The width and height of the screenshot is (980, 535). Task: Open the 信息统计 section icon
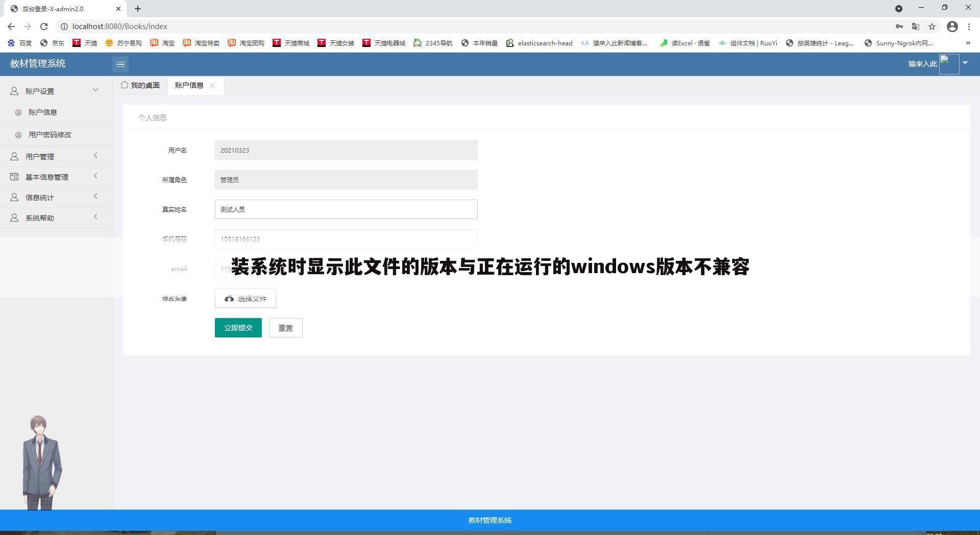click(x=14, y=197)
